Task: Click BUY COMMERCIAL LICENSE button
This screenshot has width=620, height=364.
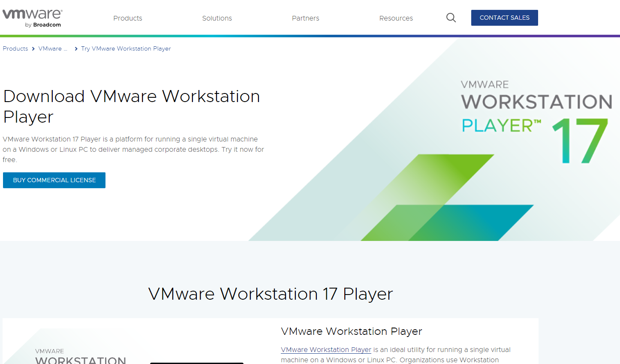Action: point(54,180)
